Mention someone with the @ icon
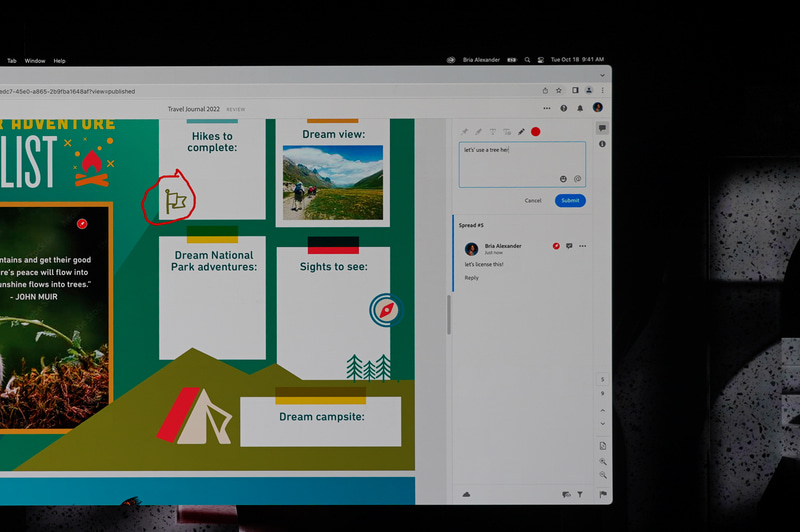This screenshot has width=800, height=532. (578, 179)
